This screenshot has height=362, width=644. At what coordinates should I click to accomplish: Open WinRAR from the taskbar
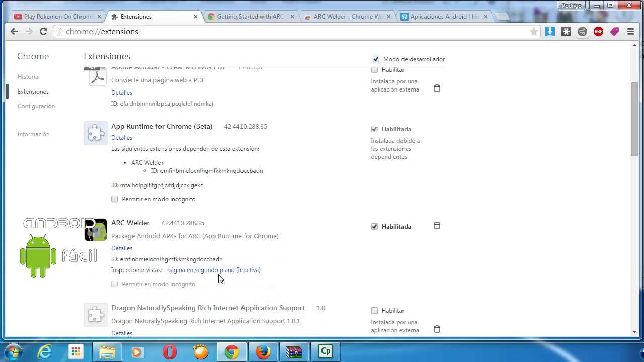[x=294, y=352]
